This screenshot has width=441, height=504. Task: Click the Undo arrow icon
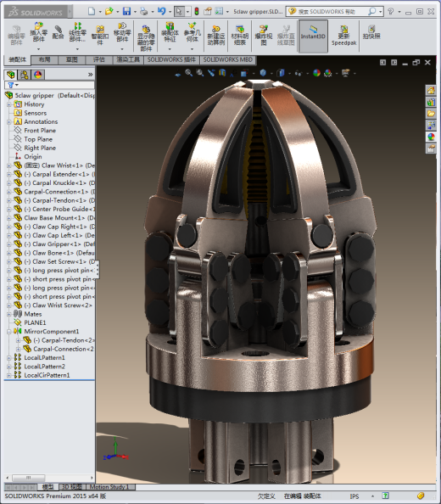pos(162,12)
